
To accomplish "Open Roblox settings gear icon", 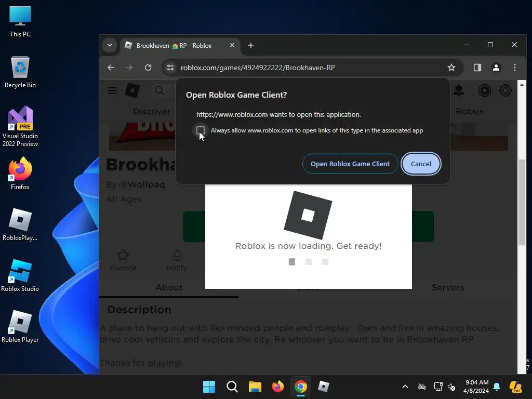I will [x=505, y=90].
